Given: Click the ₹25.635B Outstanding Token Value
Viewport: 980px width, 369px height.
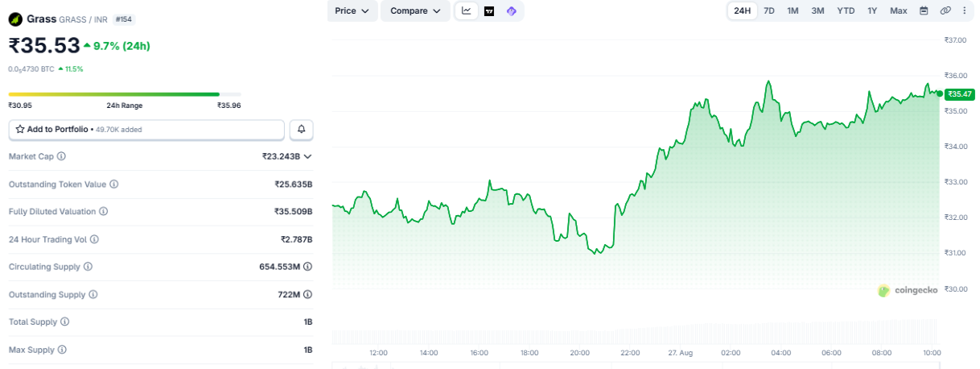Looking at the screenshot, I should tap(293, 184).
